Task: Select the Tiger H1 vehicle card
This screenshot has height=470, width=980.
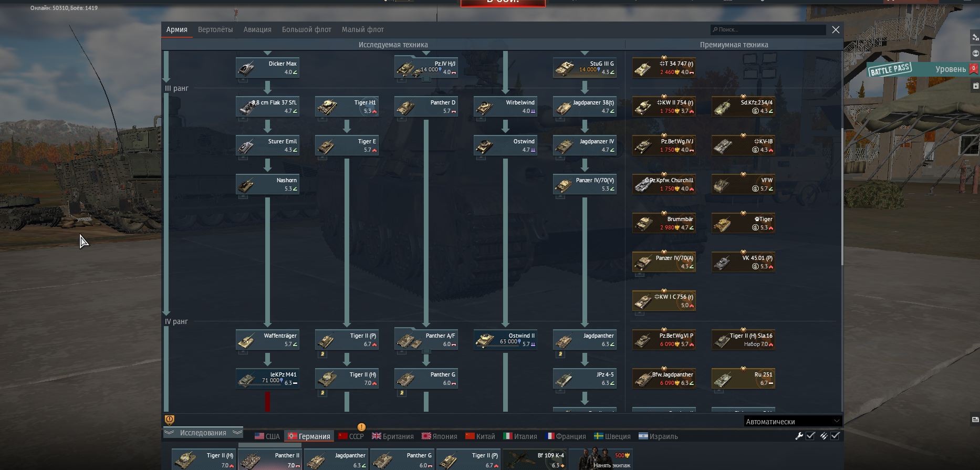Action: [x=347, y=107]
